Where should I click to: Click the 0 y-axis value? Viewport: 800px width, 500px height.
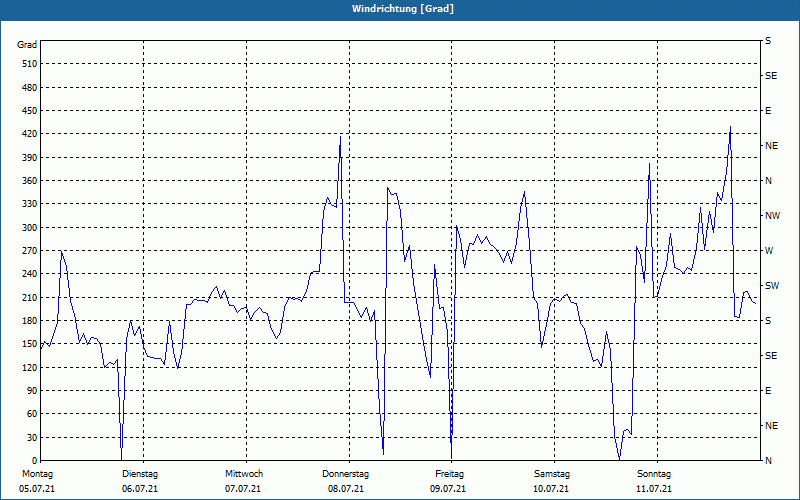[x=34, y=461]
